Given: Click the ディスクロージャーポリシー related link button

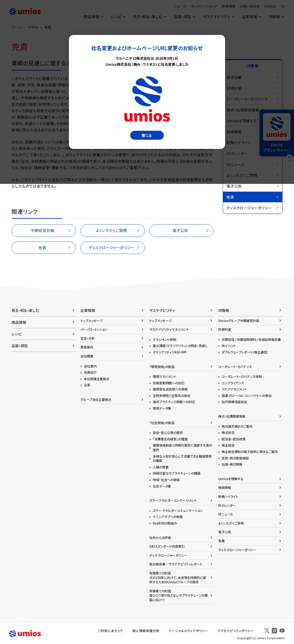Looking at the screenshot, I should (112, 248).
